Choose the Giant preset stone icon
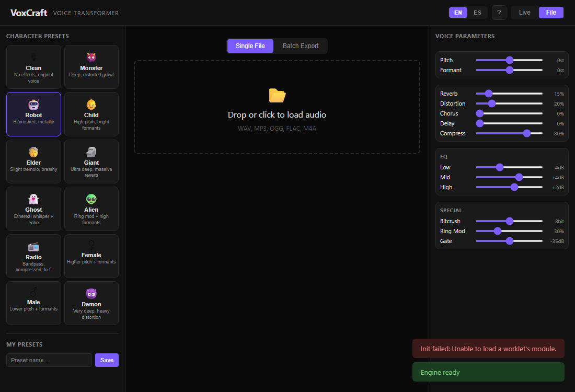Viewport: 575px width, 392px height. point(91,152)
